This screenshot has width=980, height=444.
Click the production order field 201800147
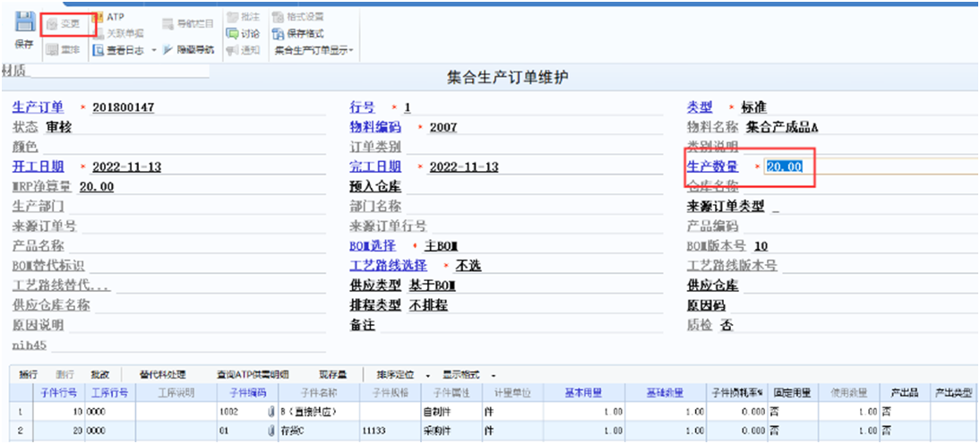click(x=209, y=108)
